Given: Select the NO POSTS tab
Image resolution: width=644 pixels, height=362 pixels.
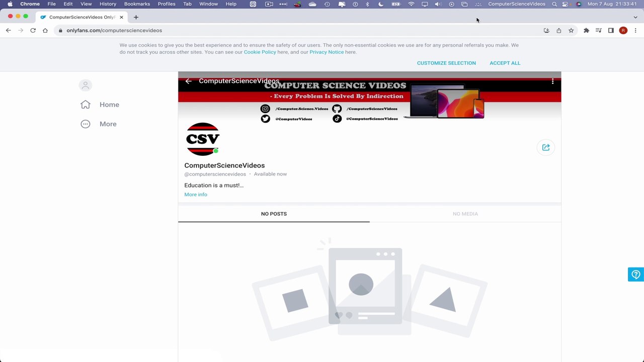Looking at the screenshot, I should tap(274, 214).
